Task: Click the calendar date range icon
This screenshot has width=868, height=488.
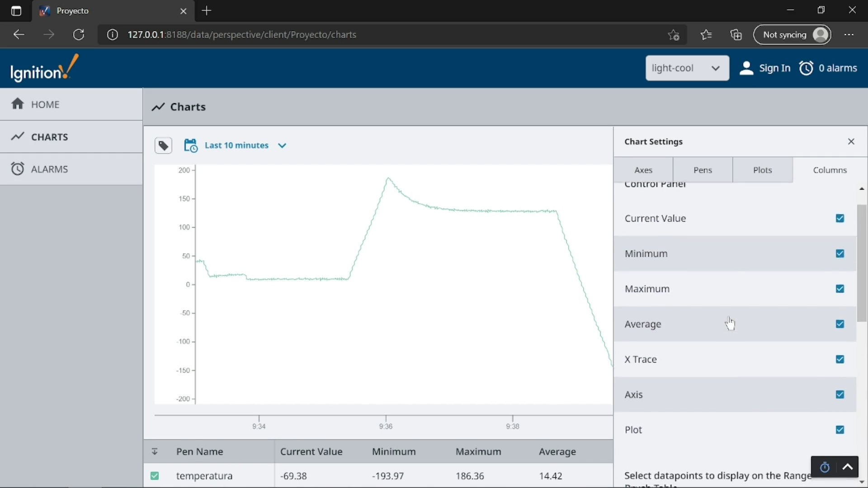Action: point(190,145)
